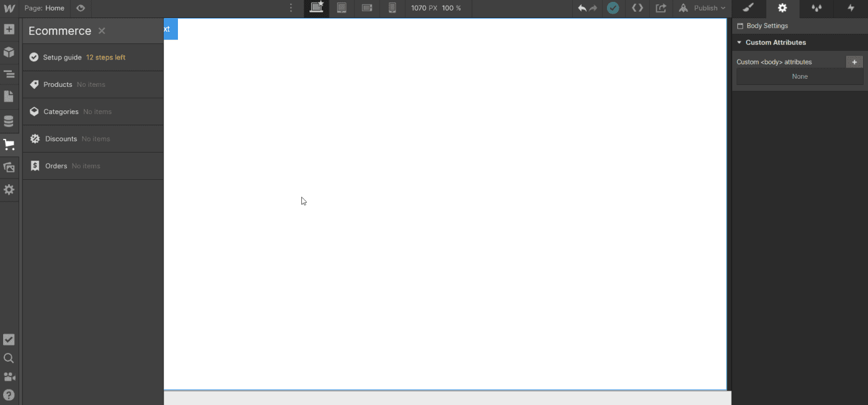This screenshot has height=405, width=868.
Task: Open the export code icon
Action: pyautogui.click(x=637, y=8)
